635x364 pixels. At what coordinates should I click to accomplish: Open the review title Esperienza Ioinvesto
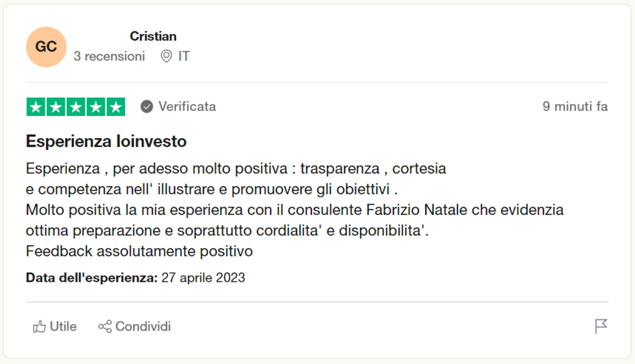(x=106, y=141)
